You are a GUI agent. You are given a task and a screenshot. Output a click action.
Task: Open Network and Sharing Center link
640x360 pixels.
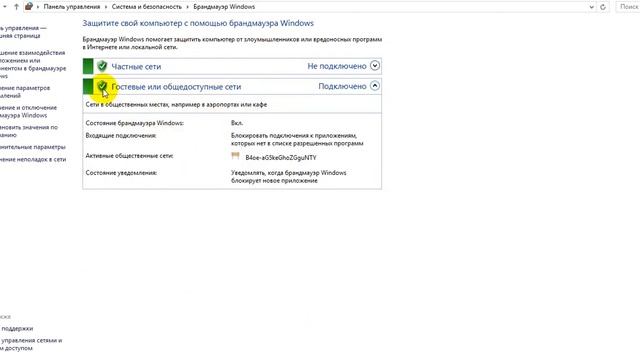[31, 344]
